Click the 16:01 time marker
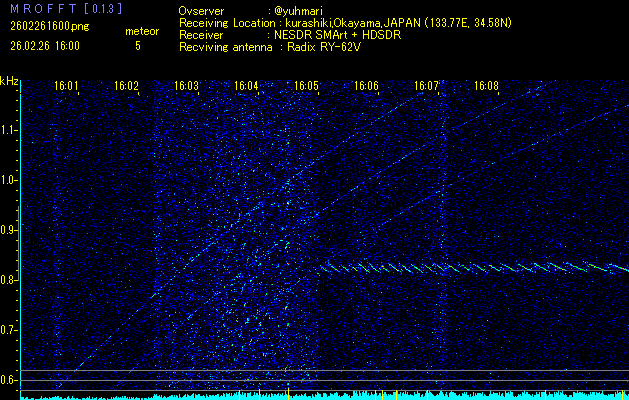 [67, 87]
